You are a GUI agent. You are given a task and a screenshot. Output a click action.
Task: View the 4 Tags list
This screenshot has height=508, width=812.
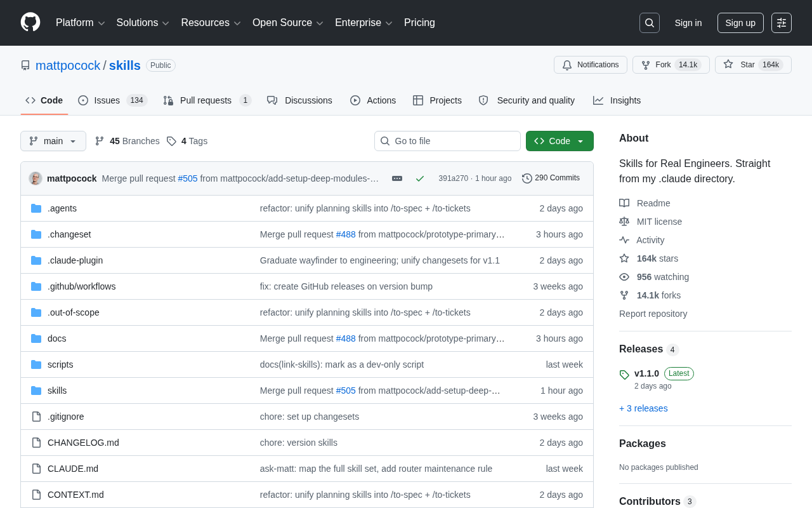tap(187, 141)
